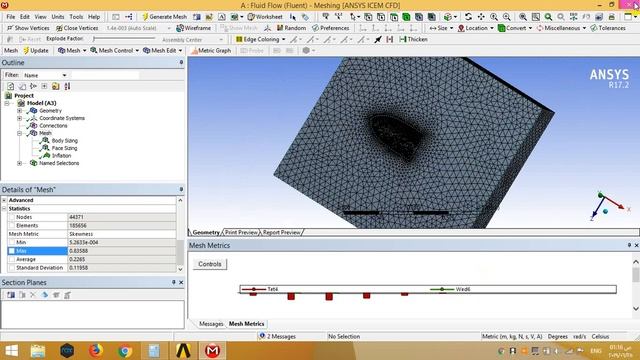This screenshot has width=640, height=360.
Task: Select the Rotate view tool
Action: coord(468,17)
